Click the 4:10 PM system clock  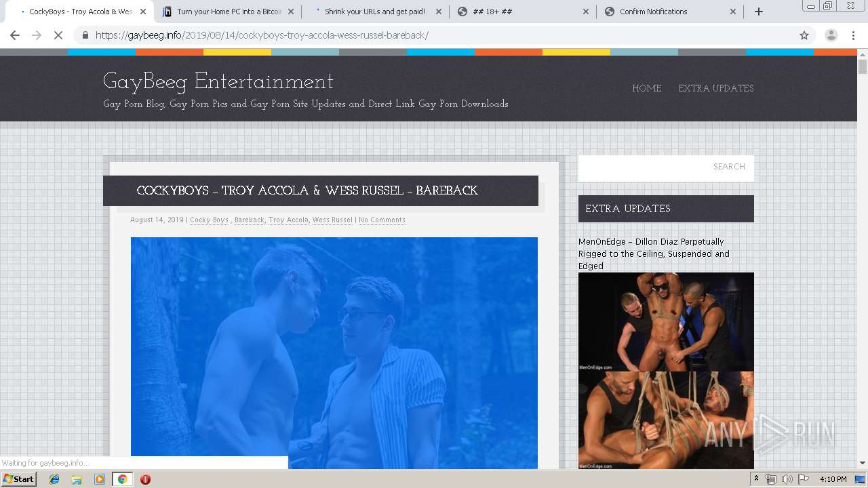click(x=833, y=479)
